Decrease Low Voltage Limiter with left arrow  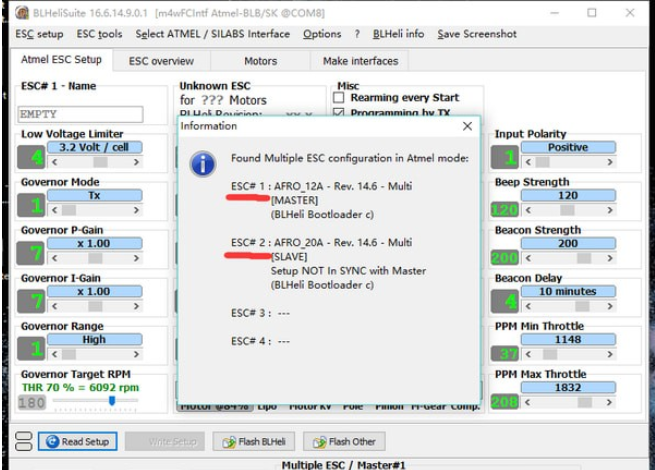click(x=54, y=162)
